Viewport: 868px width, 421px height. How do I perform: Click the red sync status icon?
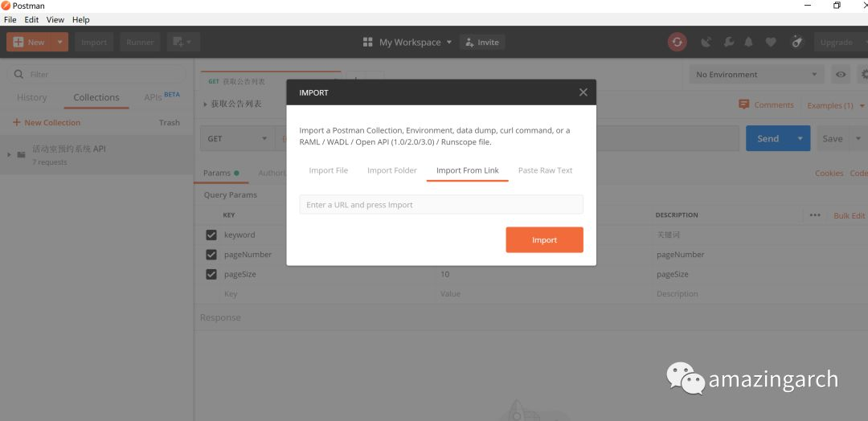pos(677,42)
